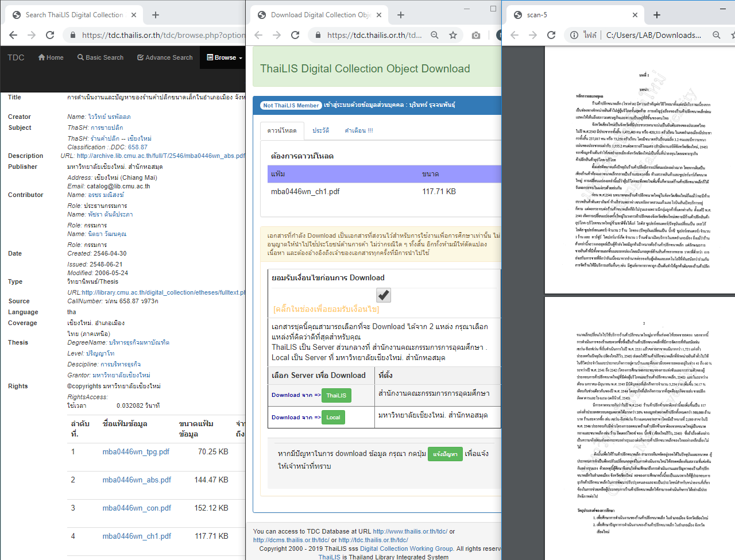The image size is (735, 560).
Task: Switch to the คำเตือน !!! tab
Action: tap(359, 130)
